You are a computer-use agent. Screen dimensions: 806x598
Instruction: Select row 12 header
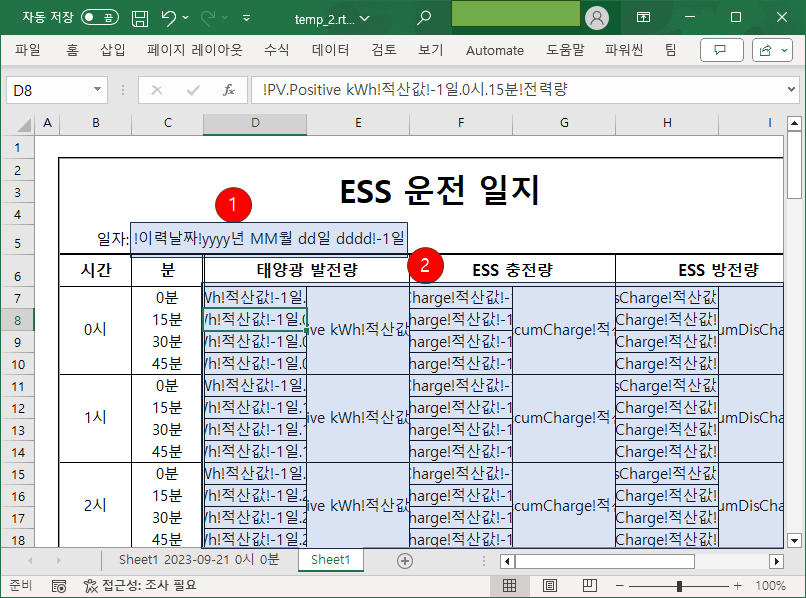17,409
